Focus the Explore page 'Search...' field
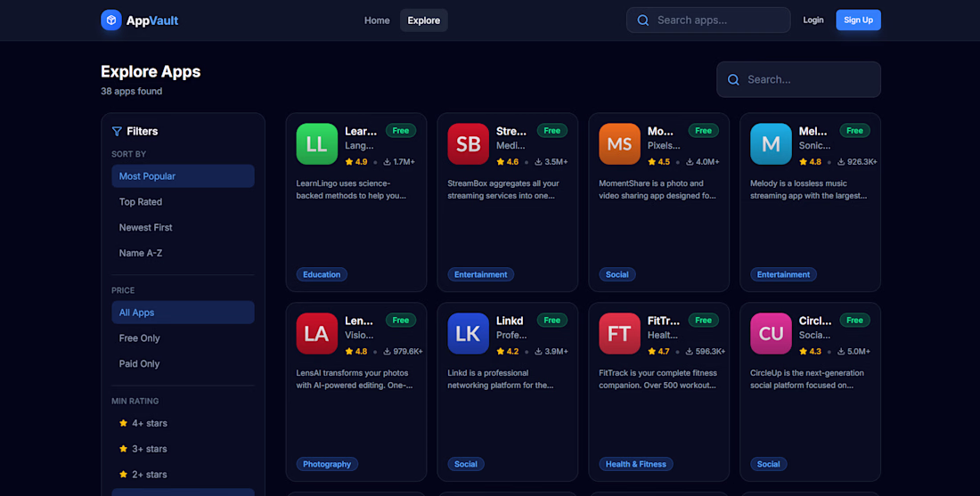The height and width of the screenshot is (496, 980). click(x=798, y=79)
